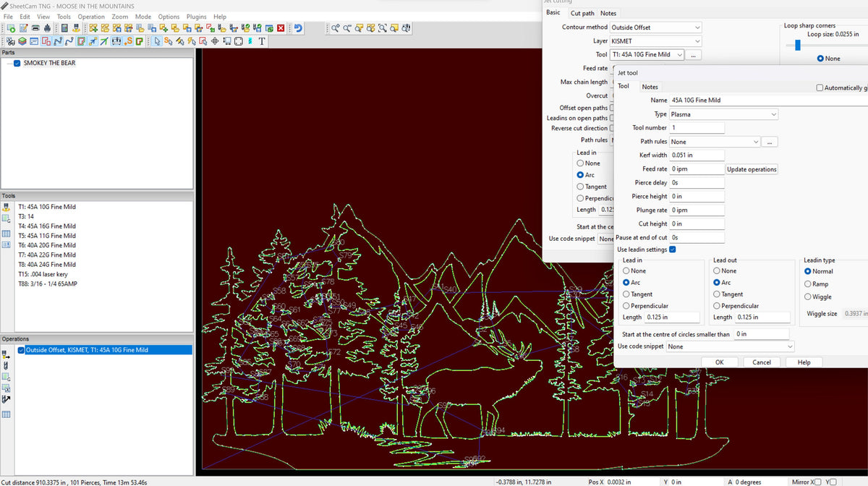Image resolution: width=868 pixels, height=486 pixels.
Task: Select tool T88: 3/16 - 1/4 65AMP
Action: tap(48, 283)
